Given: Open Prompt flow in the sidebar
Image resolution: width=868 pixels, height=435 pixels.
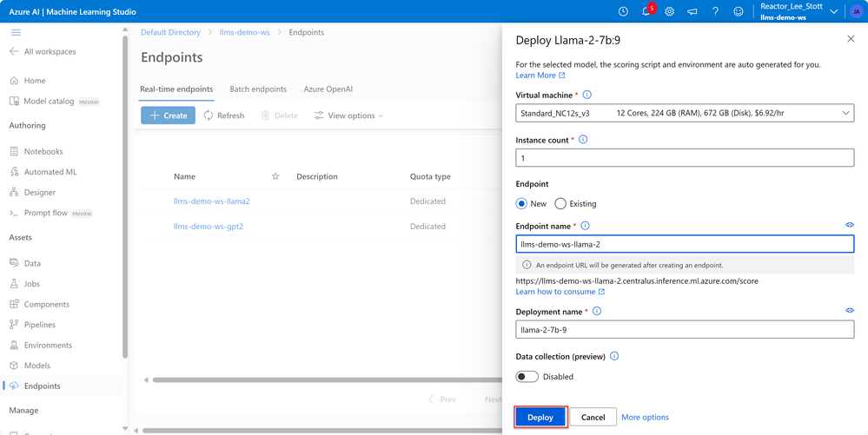Looking at the screenshot, I should click(x=45, y=213).
